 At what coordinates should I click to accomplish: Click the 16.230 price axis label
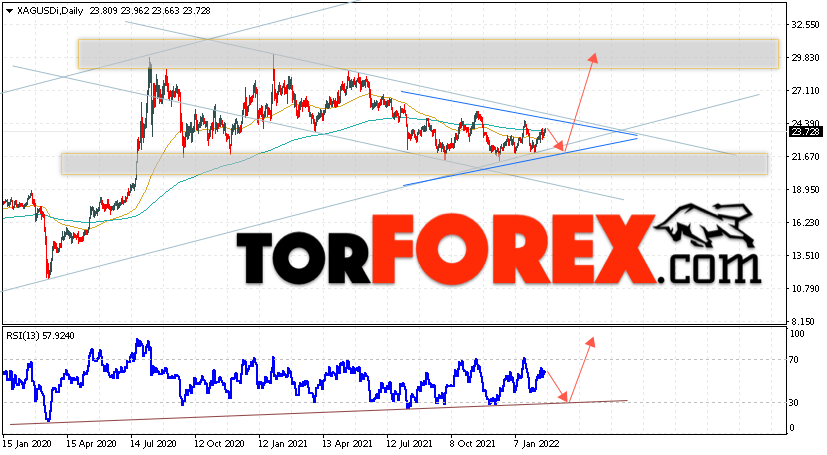click(x=805, y=222)
